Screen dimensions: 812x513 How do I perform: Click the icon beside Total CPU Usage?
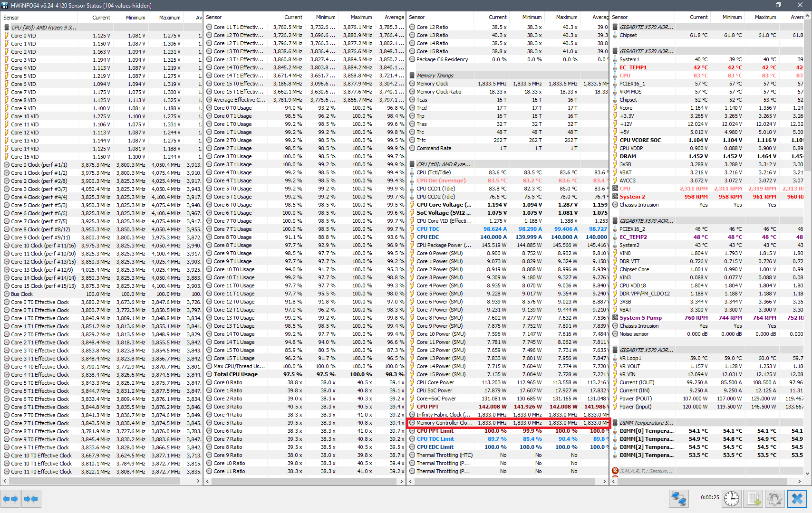pos(209,374)
